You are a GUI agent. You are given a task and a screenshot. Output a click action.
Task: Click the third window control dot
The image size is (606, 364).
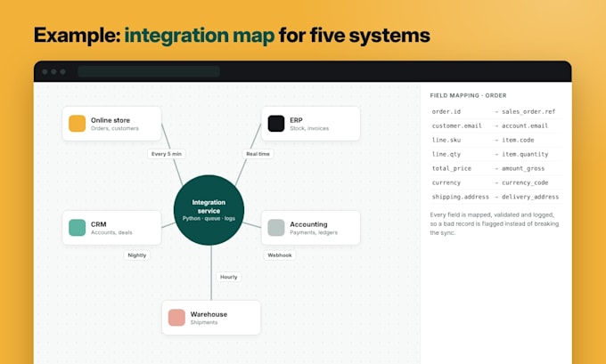click(62, 72)
